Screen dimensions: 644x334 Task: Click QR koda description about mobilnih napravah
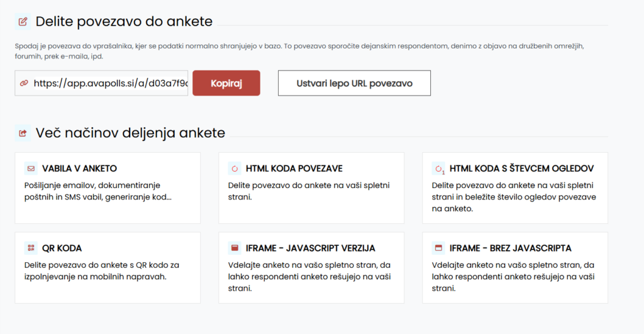pyautogui.click(x=101, y=270)
